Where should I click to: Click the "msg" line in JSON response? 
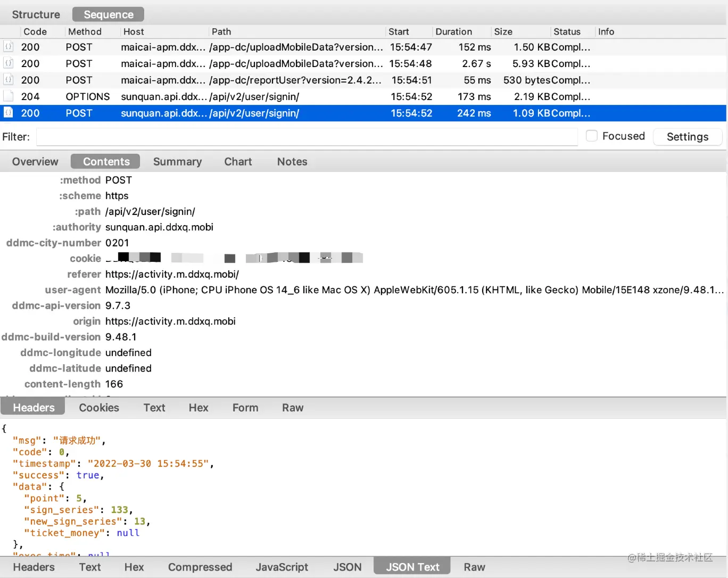(59, 440)
